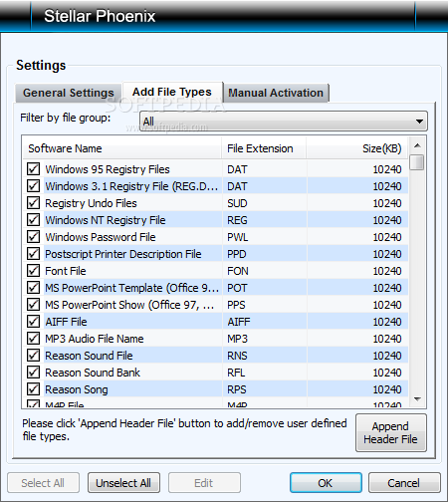
Task: Select the 'Windows 95 Registry Files' row text
Action: pos(108,169)
